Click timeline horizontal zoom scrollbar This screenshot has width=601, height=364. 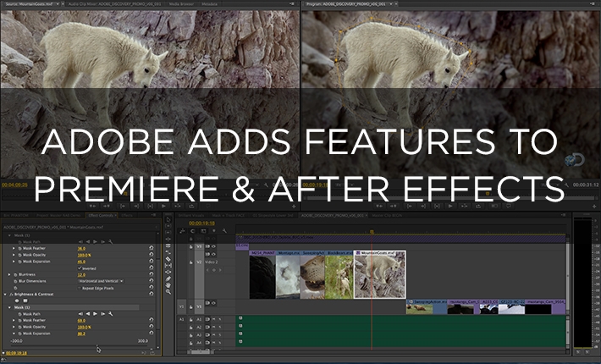(x=201, y=351)
